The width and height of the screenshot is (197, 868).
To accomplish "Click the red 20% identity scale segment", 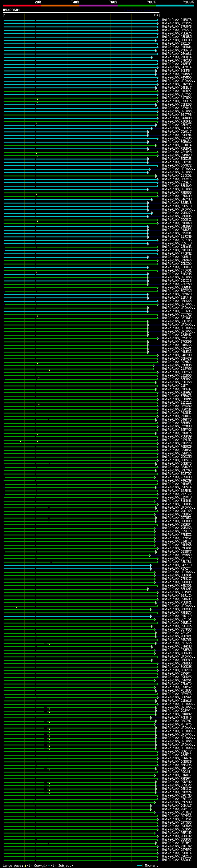I will pos(22,6).
